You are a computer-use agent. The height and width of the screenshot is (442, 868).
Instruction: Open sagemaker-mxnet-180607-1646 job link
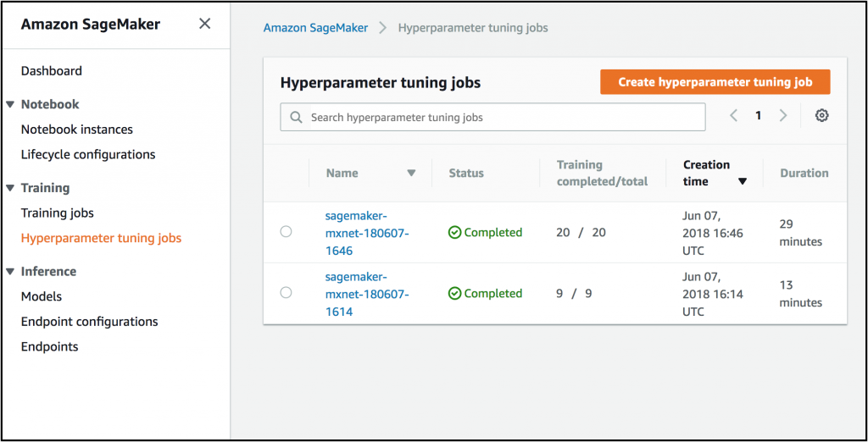click(366, 234)
